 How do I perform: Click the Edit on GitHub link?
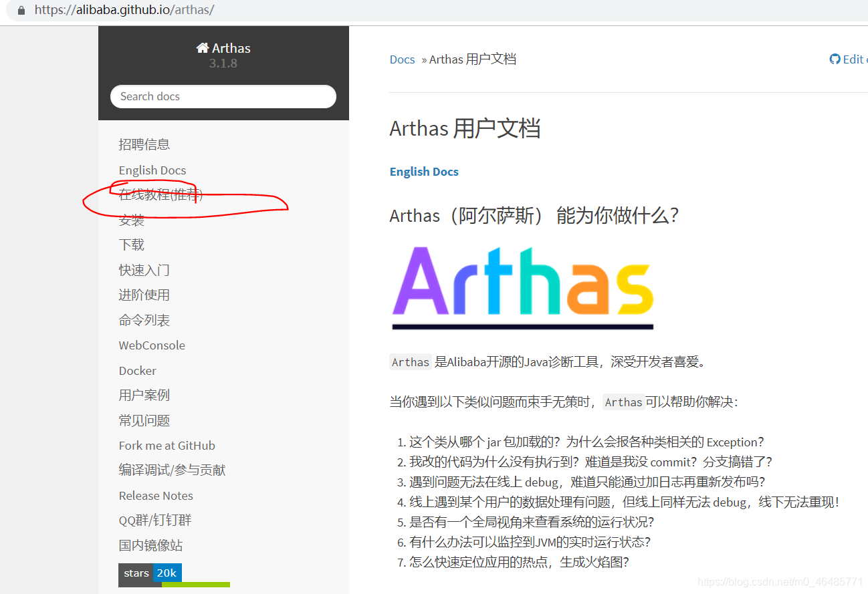[848, 59]
